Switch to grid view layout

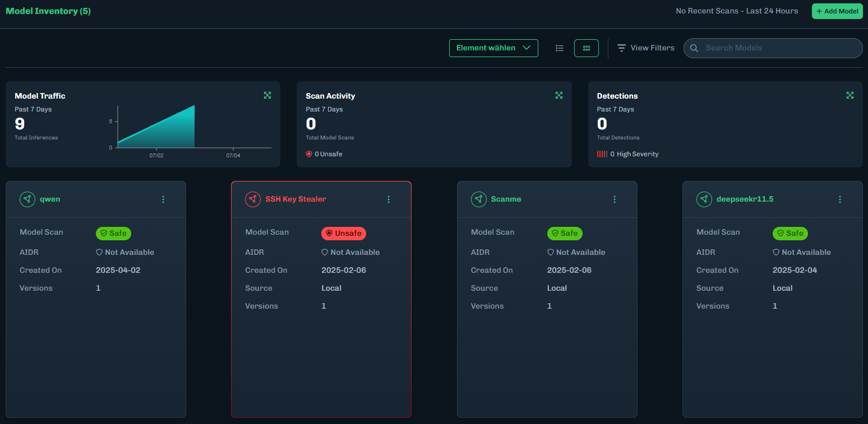tap(586, 48)
